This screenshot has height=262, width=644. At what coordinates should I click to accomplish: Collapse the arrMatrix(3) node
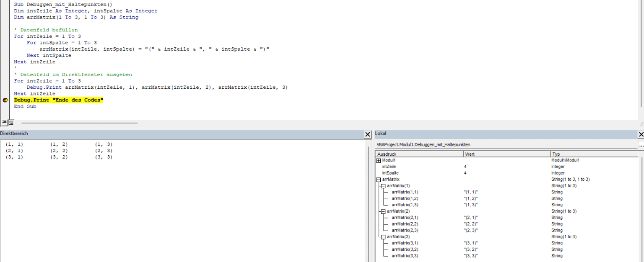pyautogui.click(x=383, y=236)
